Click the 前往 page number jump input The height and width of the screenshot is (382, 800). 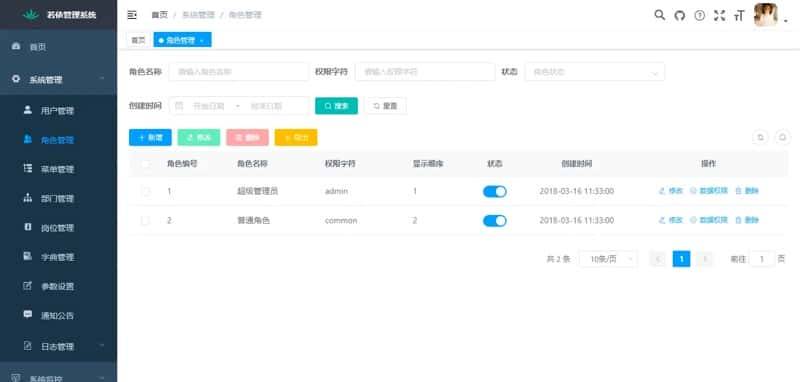pos(762,259)
